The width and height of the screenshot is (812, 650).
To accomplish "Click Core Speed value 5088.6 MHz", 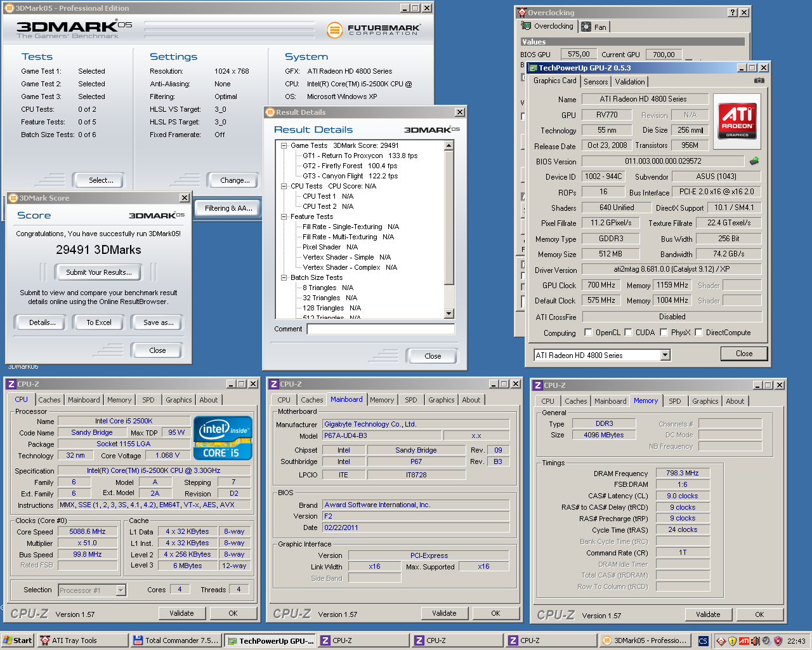I will 88,531.
